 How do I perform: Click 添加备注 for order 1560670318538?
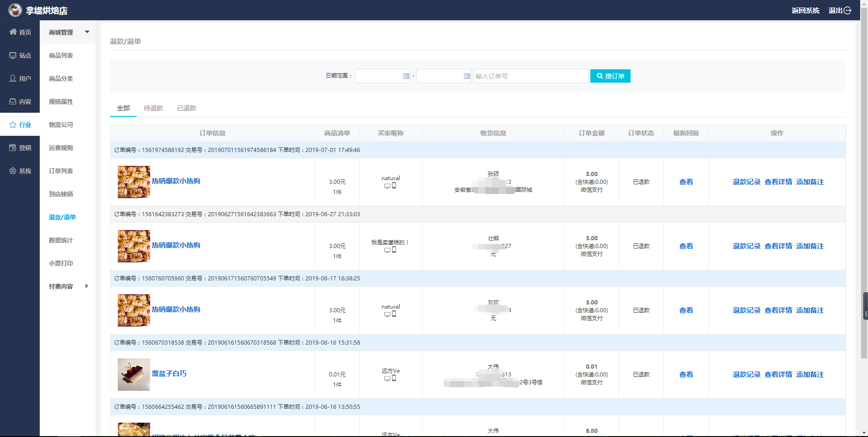click(x=810, y=374)
